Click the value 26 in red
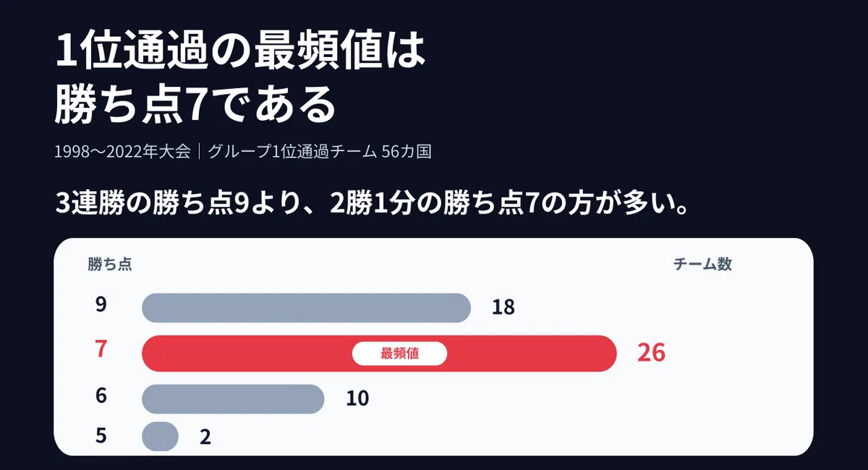 [x=651, y=353]
